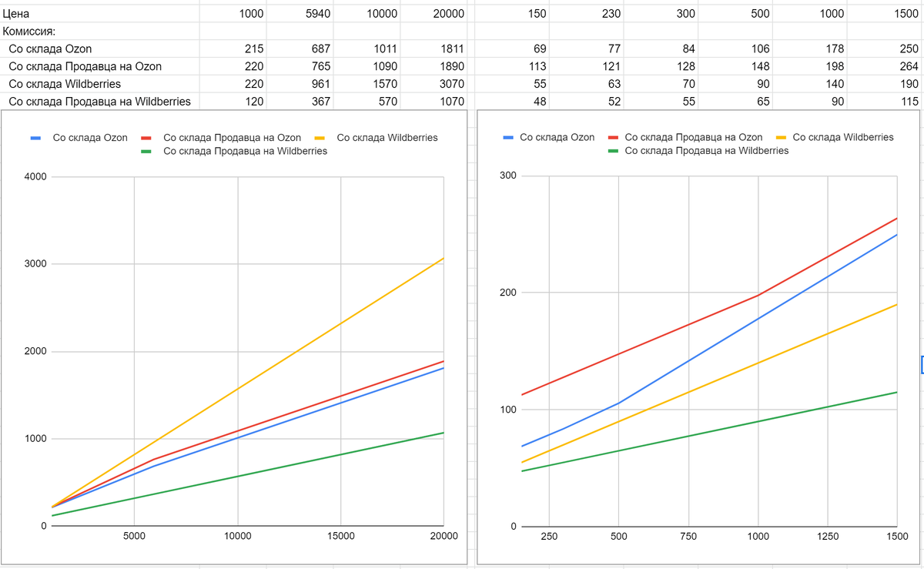Select the cell with value 367
The image size is (924, 569).
tap(301, 101)
